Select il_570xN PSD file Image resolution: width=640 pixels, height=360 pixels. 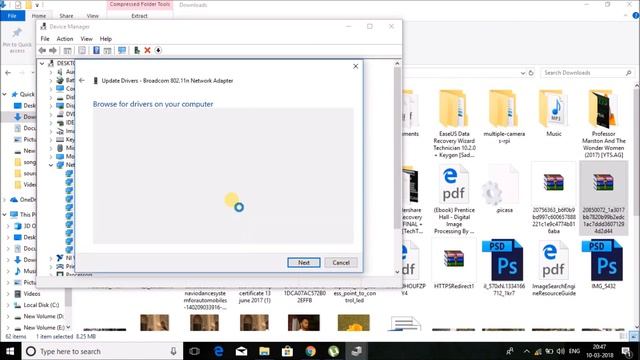click(x=504, y=268)
